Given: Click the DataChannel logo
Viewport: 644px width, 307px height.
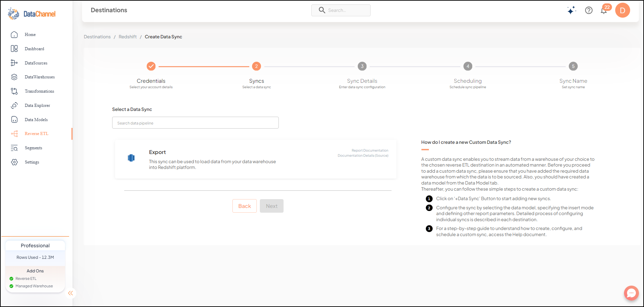Looking at the screenshot, I should tap(32, 14).
